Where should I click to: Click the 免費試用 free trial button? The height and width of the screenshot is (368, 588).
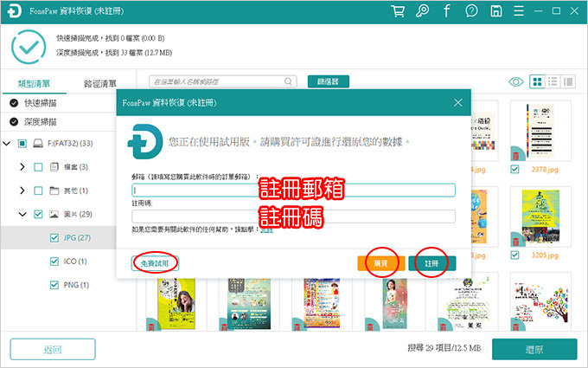[155, 263]
